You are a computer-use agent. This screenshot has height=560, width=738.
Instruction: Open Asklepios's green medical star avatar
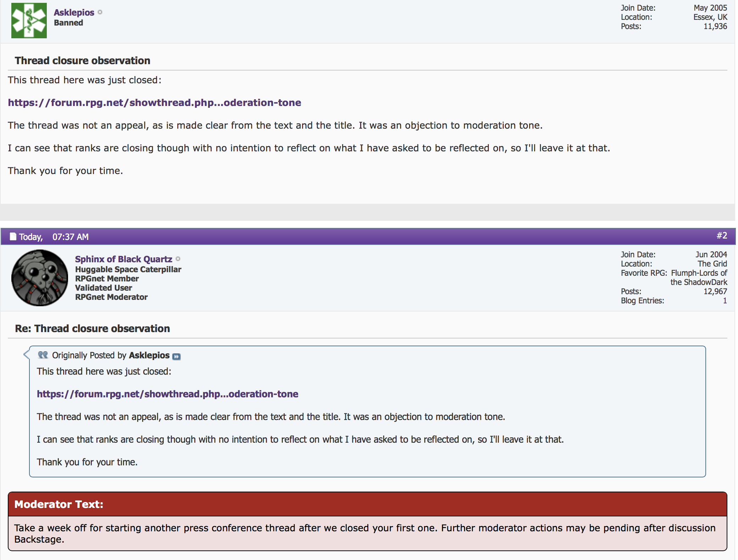[x=29, y=20]
